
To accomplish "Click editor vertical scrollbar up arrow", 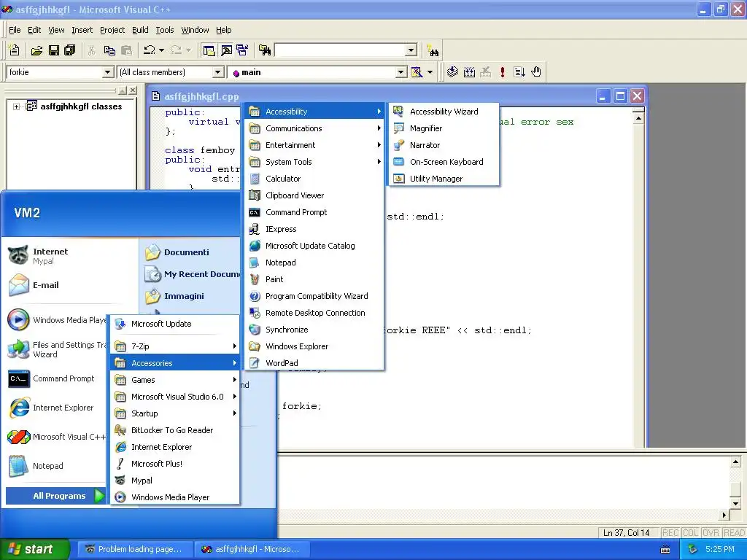I will tap(638, 117).
